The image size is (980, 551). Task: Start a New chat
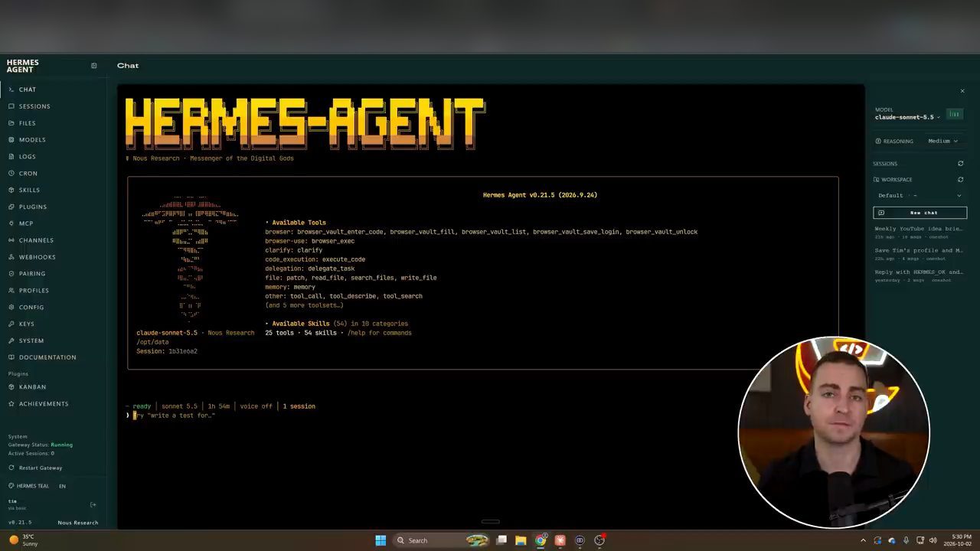pyautogui.click(x=920, y=213)
